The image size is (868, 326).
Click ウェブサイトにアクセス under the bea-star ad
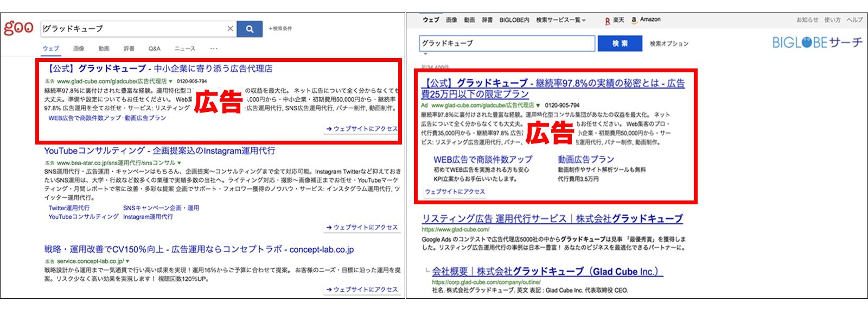(x=362, y=227)
